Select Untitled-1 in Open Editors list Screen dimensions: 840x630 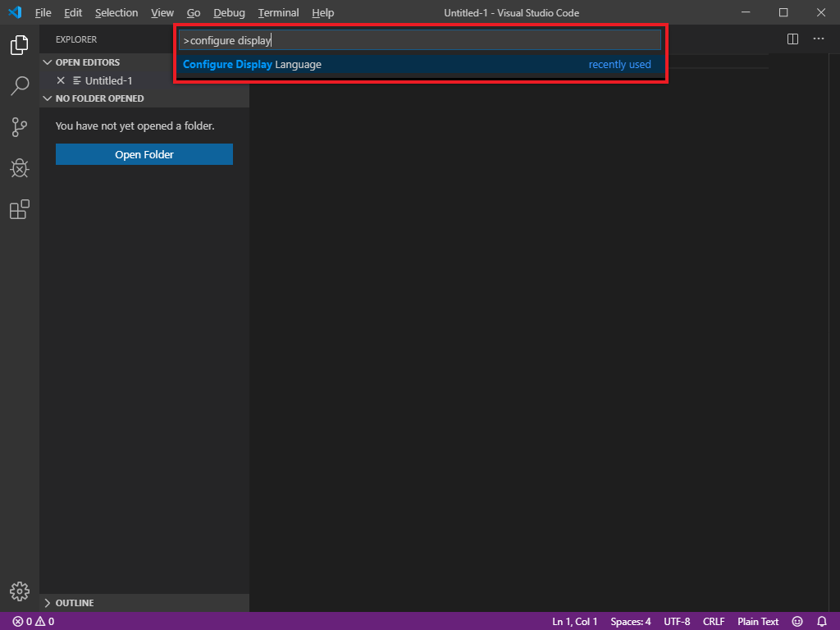coord(108,80)
